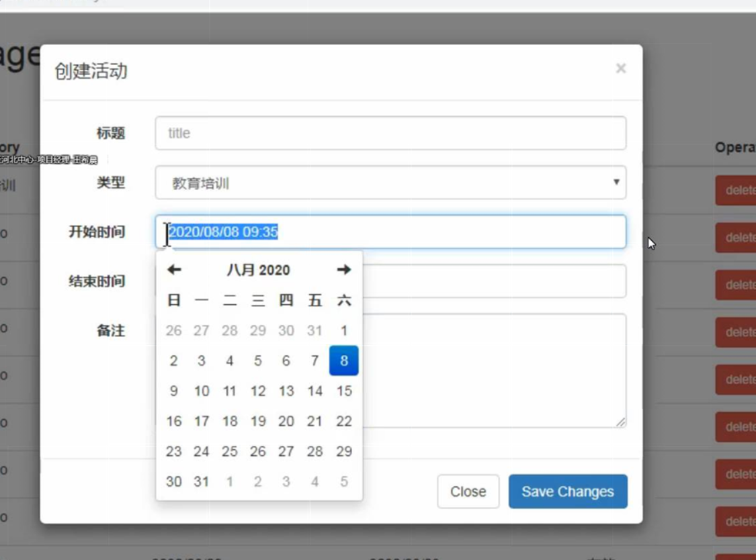Open the 类型 dropdown showing 教育培训
The width and height of the screenshot is (756, 560).
click(x=390, y=183)
